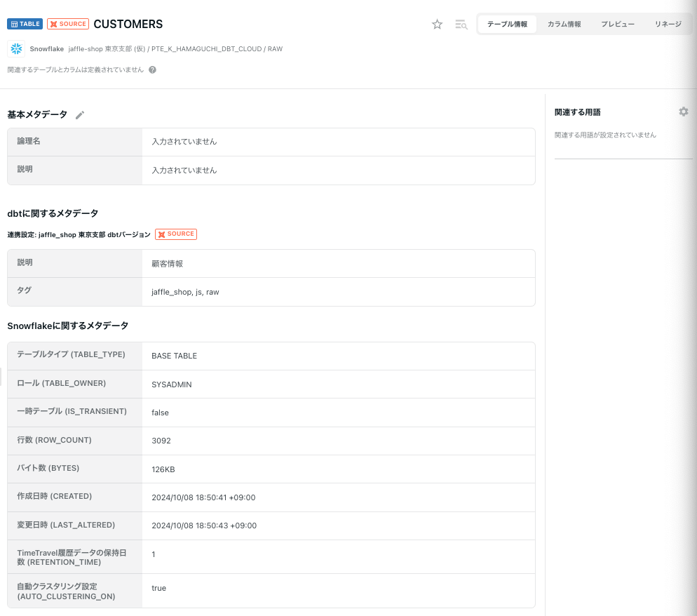Open the list search icon beside star
Image resolution: width=697 pixels, height=616 pixels.
coord(461,25)
